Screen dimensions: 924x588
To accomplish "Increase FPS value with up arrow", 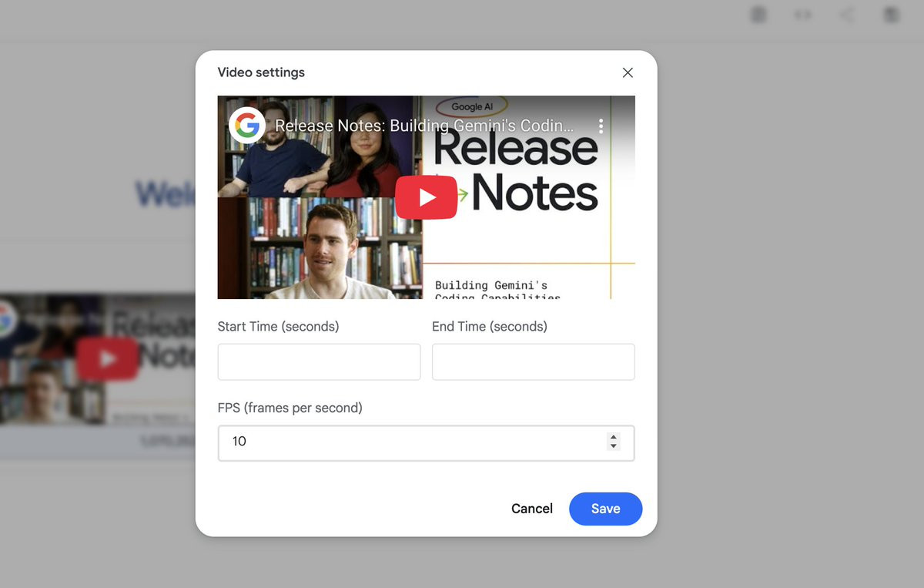I will 613,437.
